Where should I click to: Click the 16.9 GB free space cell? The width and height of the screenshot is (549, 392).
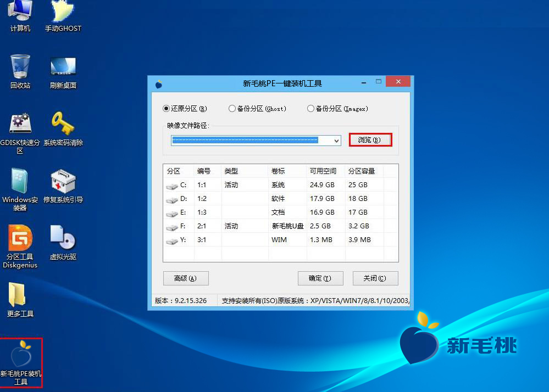pos(322,212)
